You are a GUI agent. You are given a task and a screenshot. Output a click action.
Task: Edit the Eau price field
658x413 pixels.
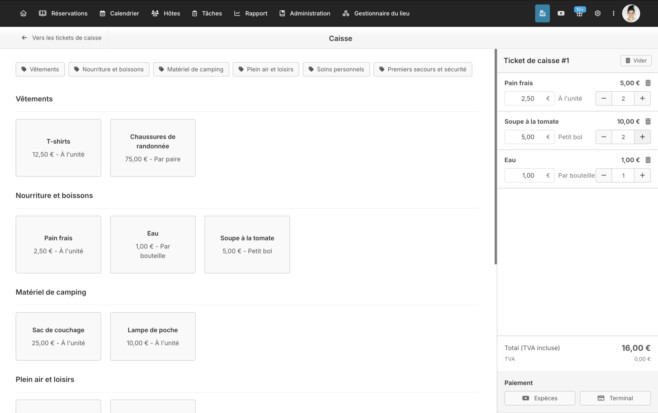click(x=529, y=175)
